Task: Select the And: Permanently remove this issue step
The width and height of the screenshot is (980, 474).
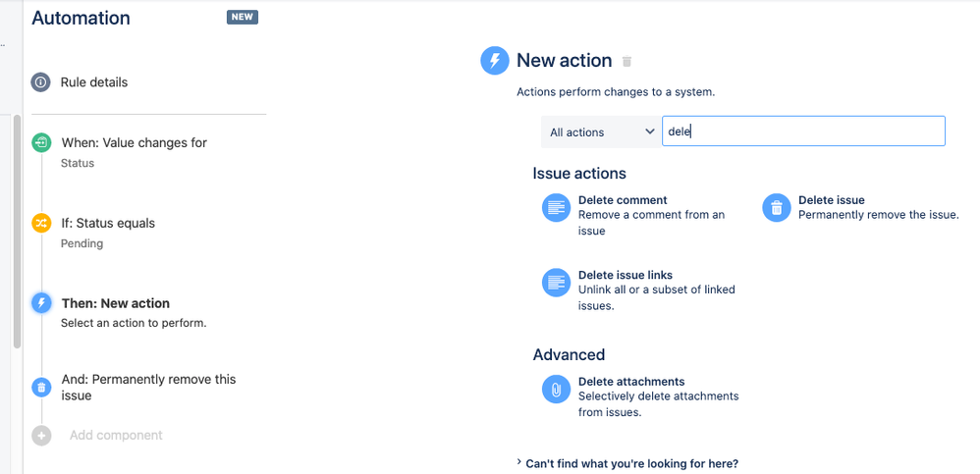Action: pyautogui.click(x=148, y=388)
